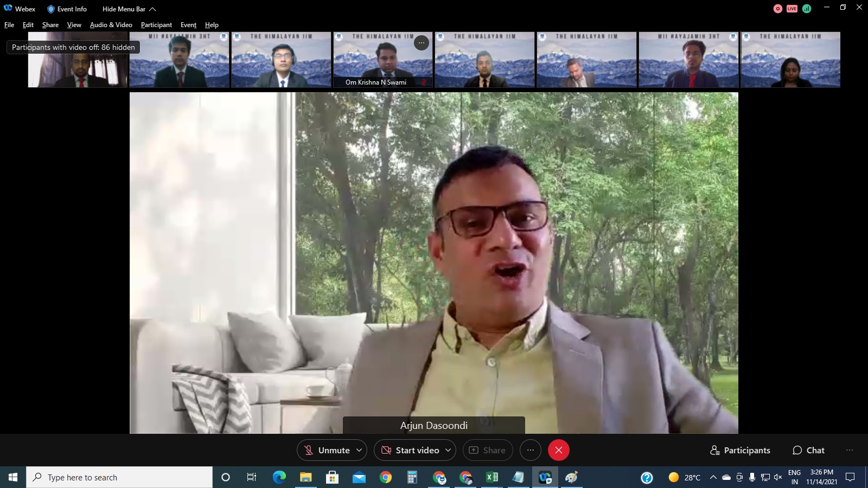
Task: Open Microsoft Edge from taskbar
Action: coord(279,477)
